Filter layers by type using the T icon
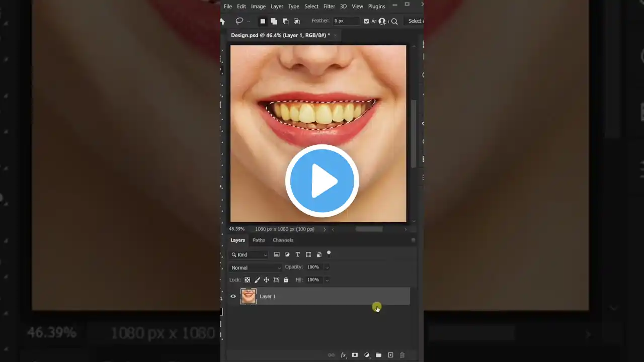644x362 pixels. pos(297,254)
